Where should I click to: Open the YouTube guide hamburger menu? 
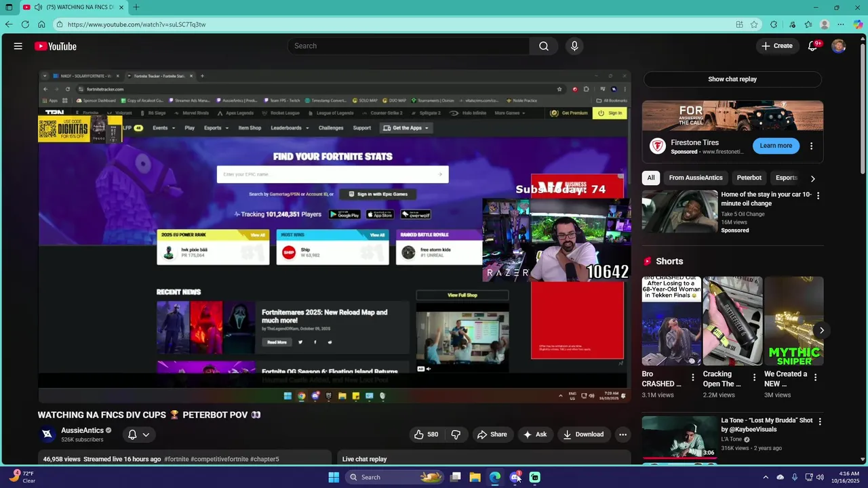[x=18, y=46]
